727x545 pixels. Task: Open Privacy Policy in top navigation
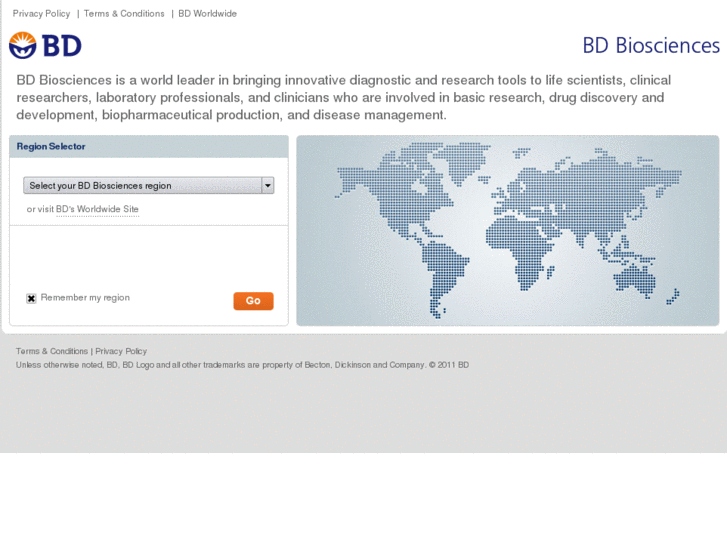click(x=41, y=13)
